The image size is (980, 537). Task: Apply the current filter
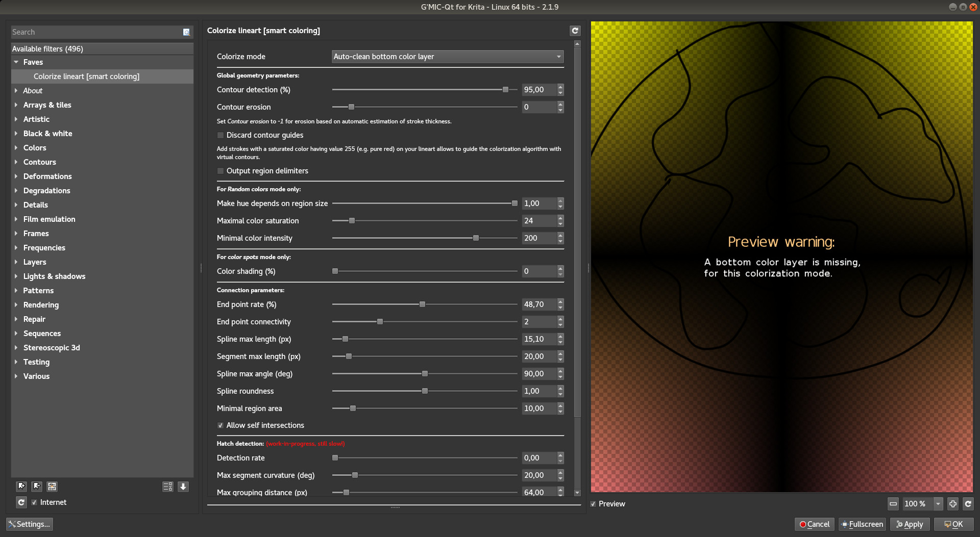point(910,524)
